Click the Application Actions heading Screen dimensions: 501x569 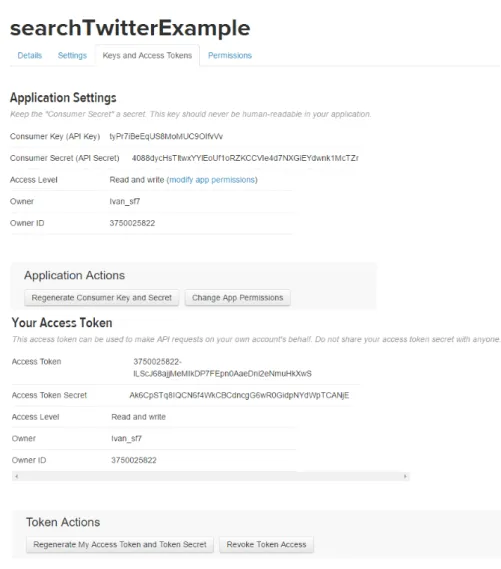click(x=74, y=275)
